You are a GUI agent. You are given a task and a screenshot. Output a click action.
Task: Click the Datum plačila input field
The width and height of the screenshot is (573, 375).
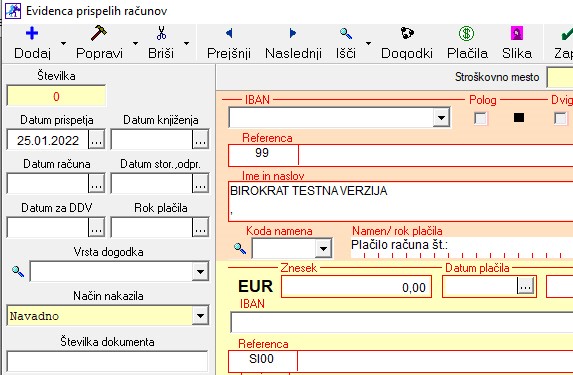tap(480, 286)
